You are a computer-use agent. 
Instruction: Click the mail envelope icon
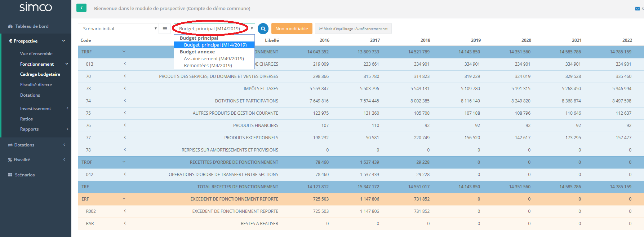[x=637, y=9]
